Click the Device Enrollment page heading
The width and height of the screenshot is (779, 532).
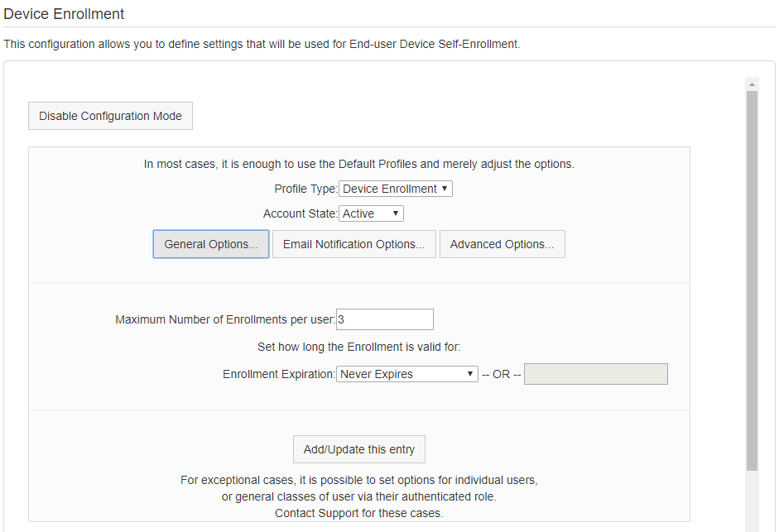click(64, 14)
